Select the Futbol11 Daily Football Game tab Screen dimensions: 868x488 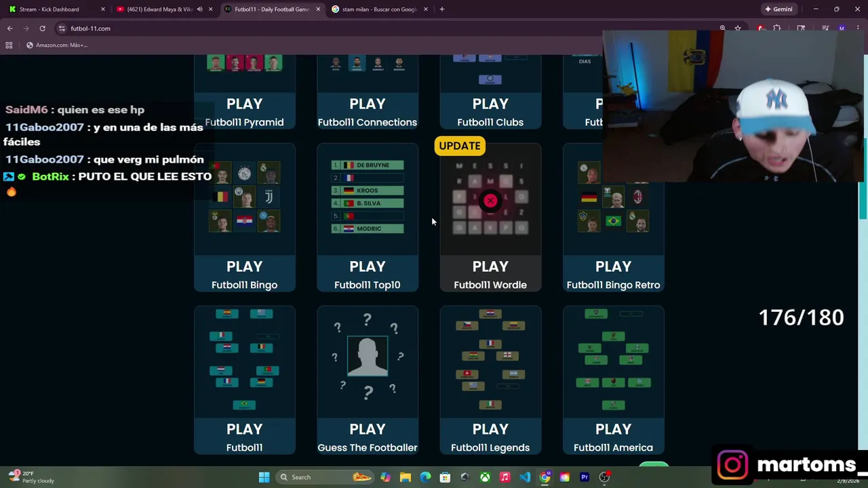(x=271, y=9)
